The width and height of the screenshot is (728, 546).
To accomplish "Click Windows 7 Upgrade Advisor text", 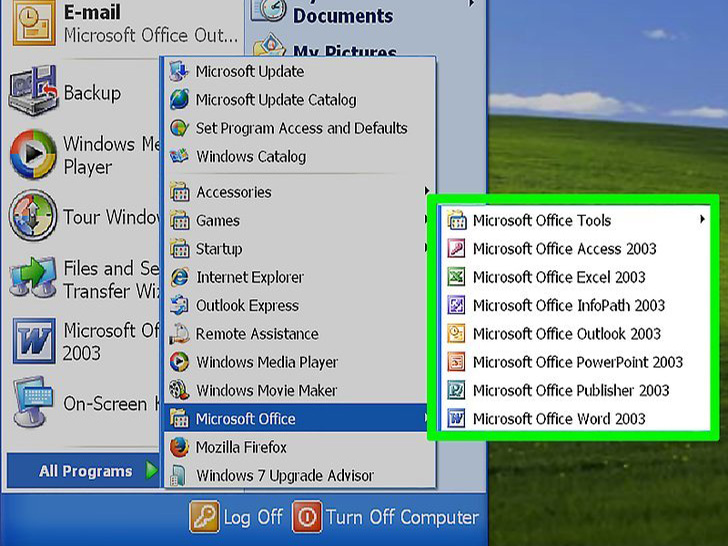I will [x=285, y=476].
